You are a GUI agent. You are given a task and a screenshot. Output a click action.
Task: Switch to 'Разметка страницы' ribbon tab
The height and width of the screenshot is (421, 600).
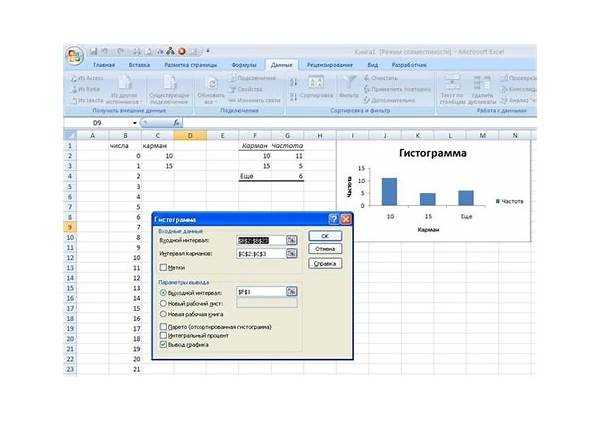click(x=191, y=65)
